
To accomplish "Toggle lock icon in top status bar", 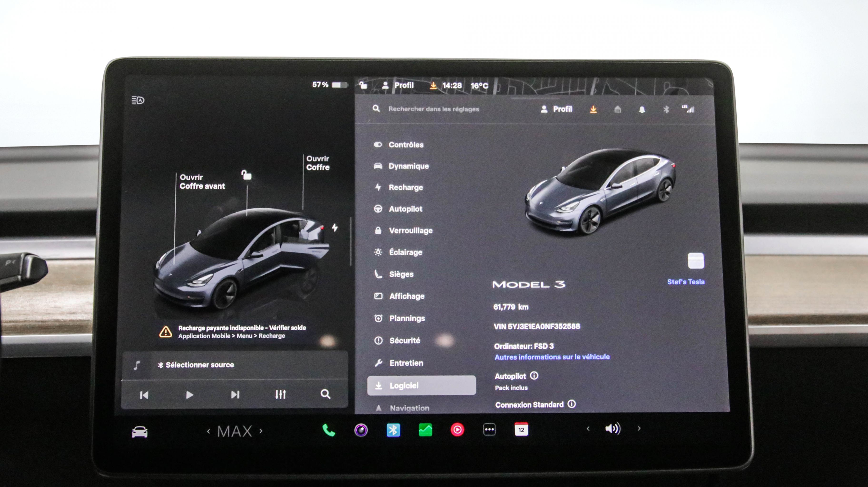I will pyautogui.click(x=363, y=85).
